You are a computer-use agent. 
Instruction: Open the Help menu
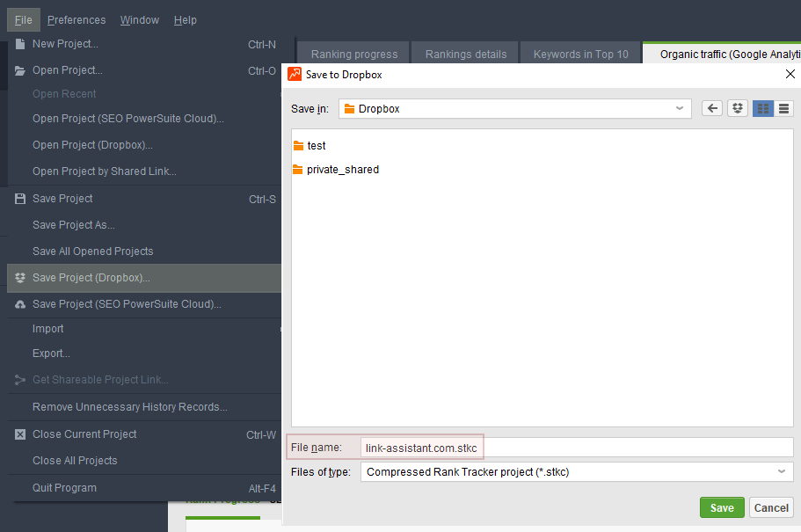185,20
